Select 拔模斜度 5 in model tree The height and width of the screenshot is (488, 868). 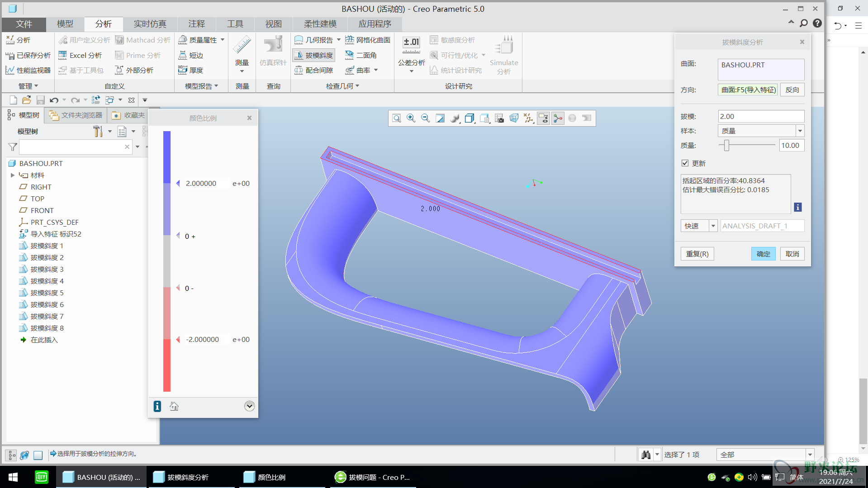pyautogui.click(x=47, y=293)
